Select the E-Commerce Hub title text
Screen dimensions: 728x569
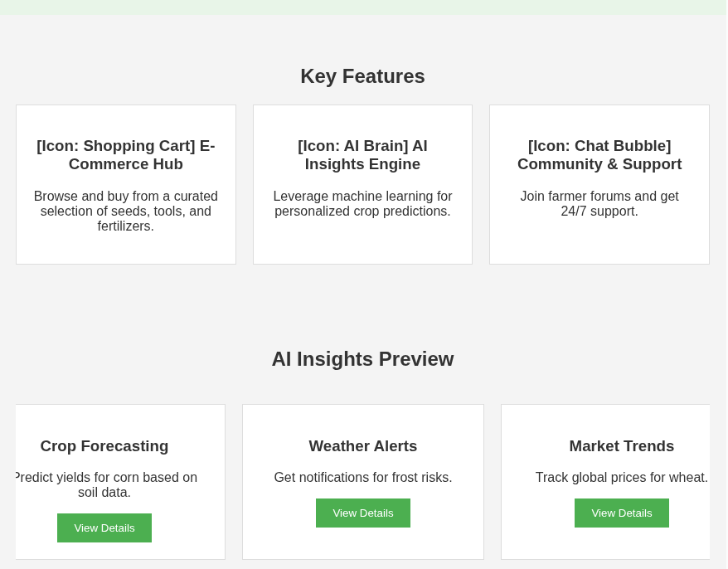125,154
